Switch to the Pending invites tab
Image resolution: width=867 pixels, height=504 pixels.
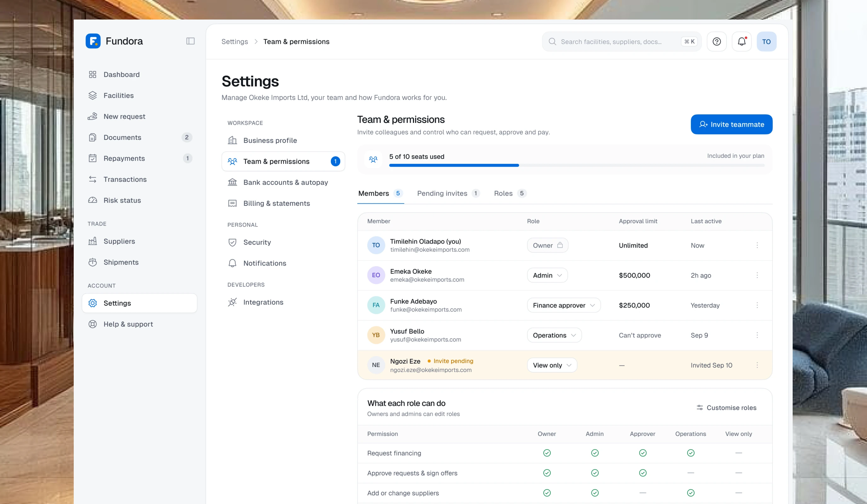click(448, 193)
